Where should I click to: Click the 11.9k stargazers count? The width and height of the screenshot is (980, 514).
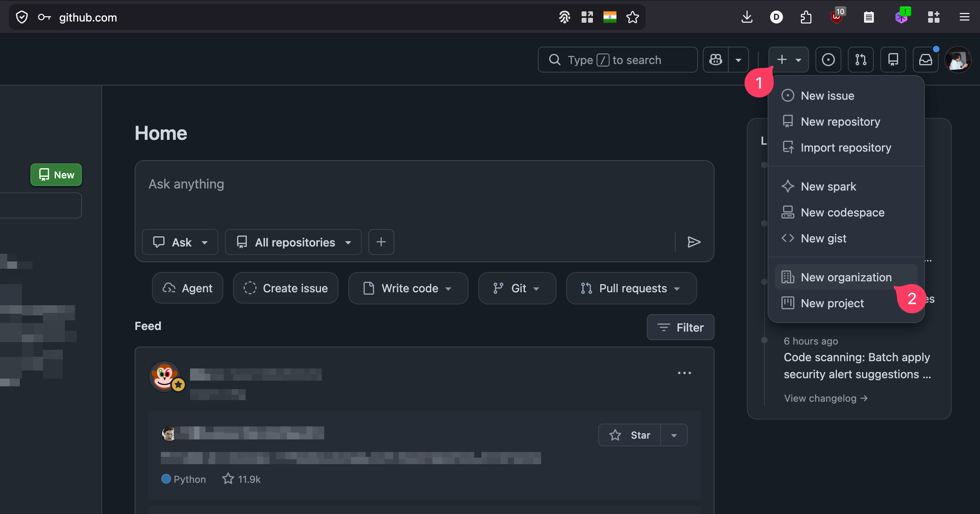242,479
